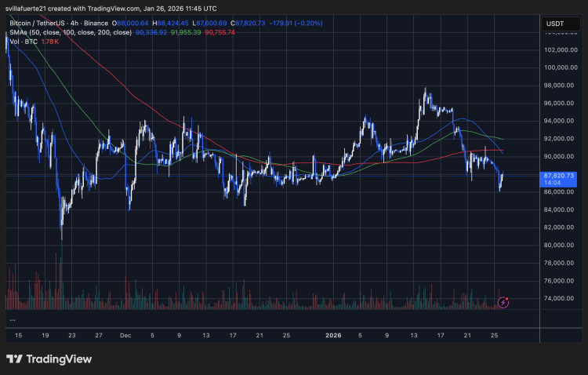Click the volume value 1.78K
Viewport: 588px width, 375px height.
[50, 42]
